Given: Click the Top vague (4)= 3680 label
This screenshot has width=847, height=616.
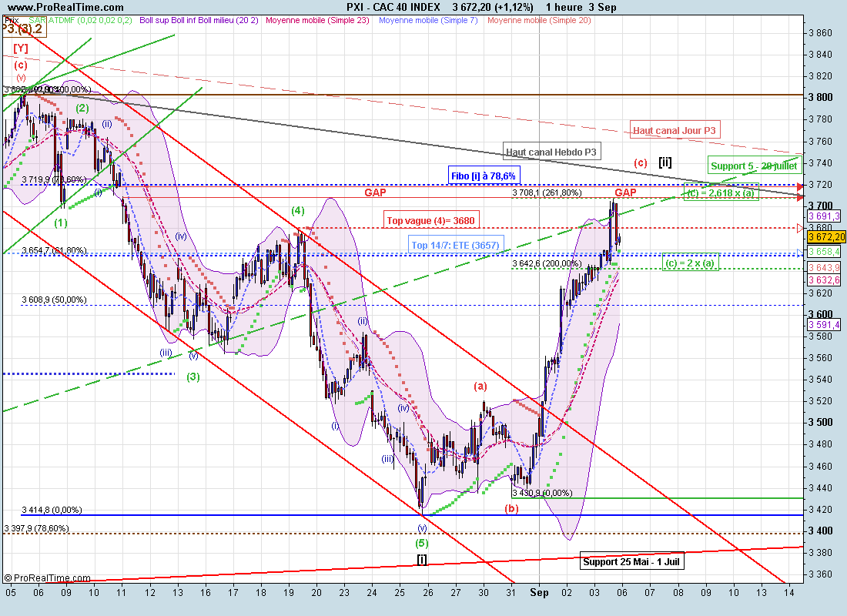Looking at the screenshot, I should click(431, 221).
